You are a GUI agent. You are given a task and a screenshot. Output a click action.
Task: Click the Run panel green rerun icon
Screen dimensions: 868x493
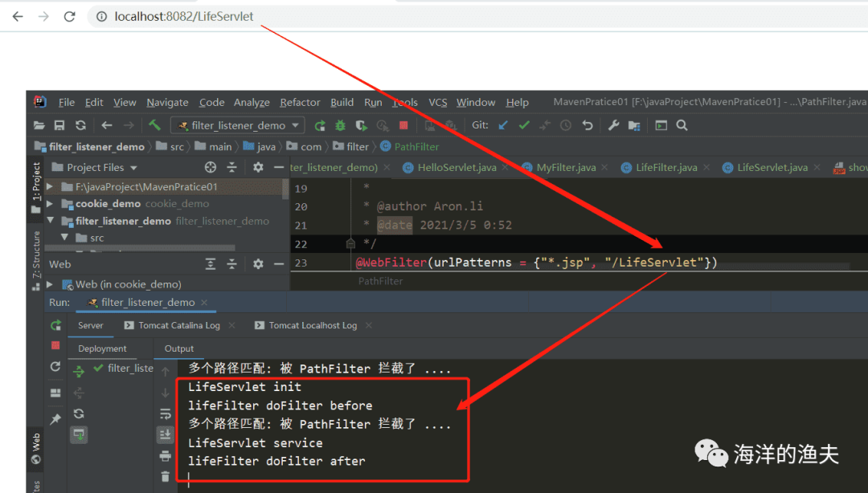point(55,325)
